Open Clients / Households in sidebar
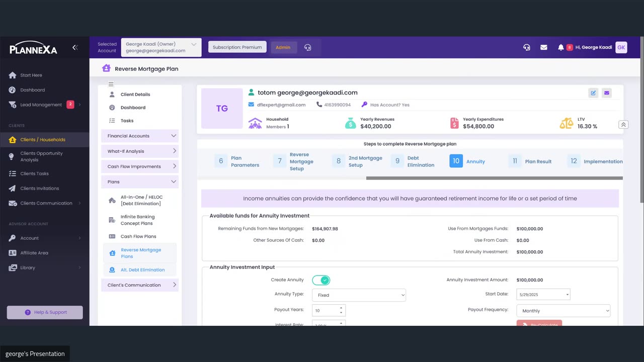Image resolution: width=644 pixels, height=362 pixels. [45, 140]
